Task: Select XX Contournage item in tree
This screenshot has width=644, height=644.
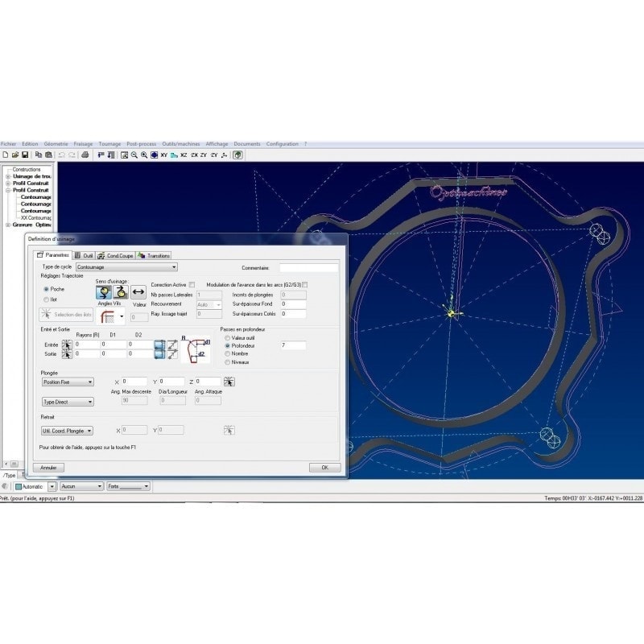Action: (x=36, y=218)
